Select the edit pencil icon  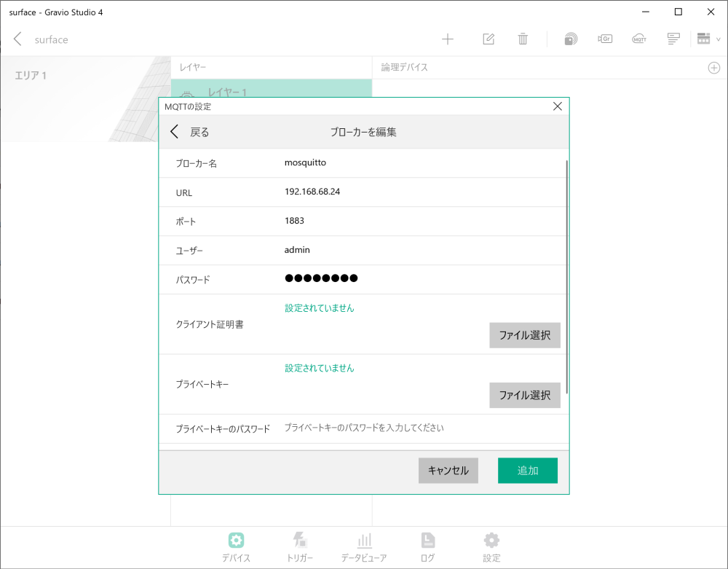click(x=488, y=39)
